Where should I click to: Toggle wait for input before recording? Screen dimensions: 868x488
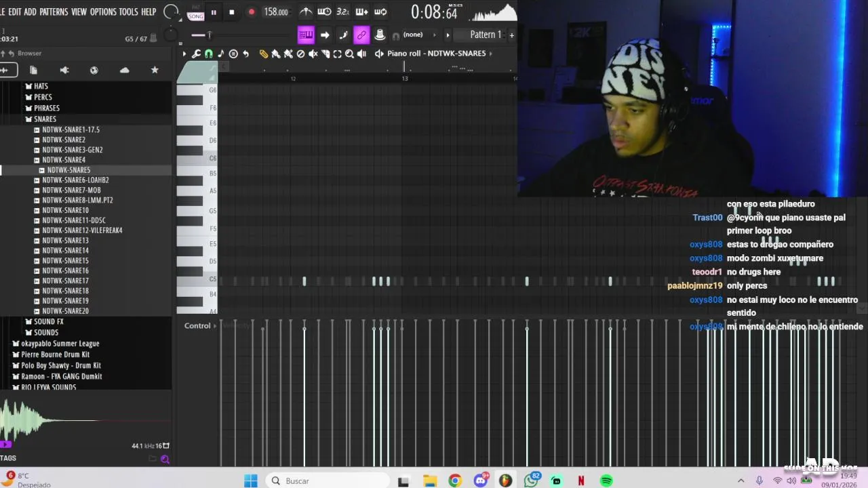pyautogui.click(x=324, y=12)
